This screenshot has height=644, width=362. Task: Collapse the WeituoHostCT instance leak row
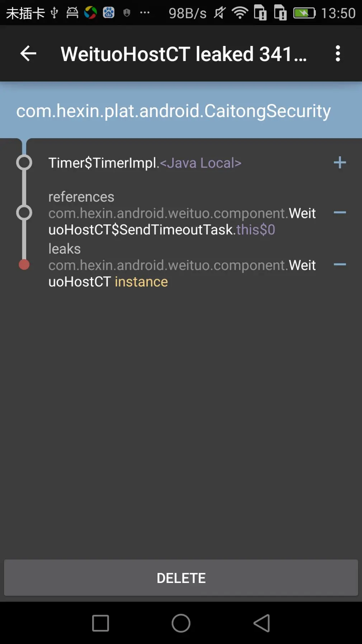click(339, 265)
